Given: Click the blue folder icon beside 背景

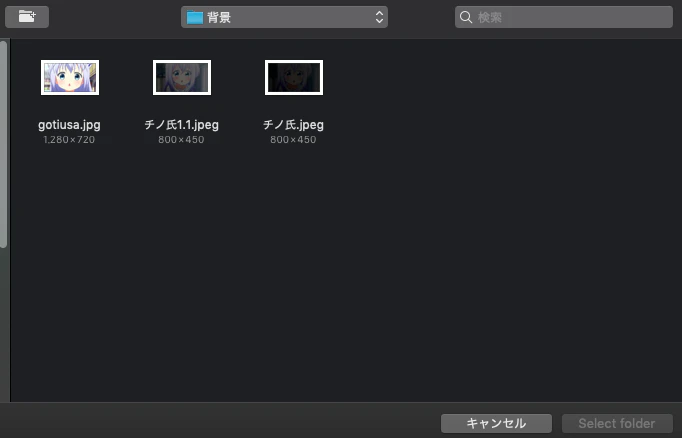Looking at the screenshot, I should click(195, 17).
